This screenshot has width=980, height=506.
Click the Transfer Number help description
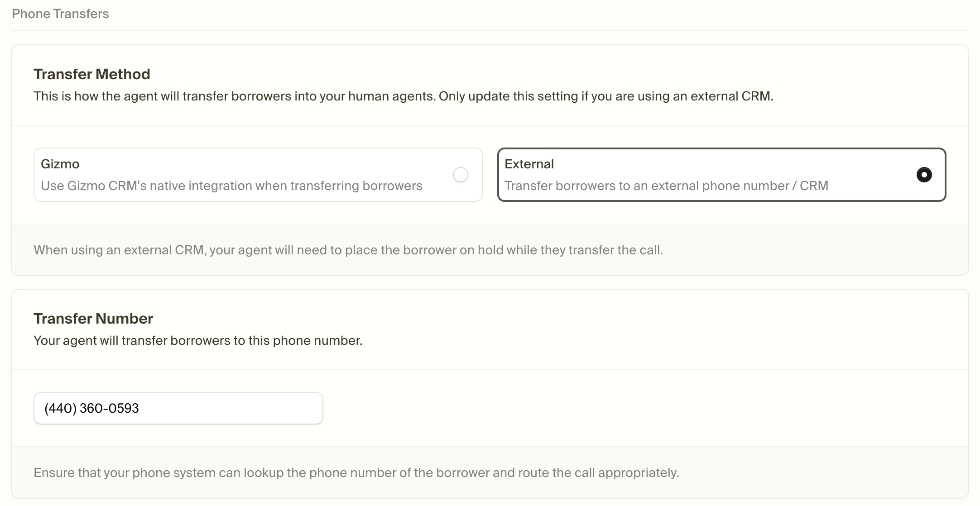197,340
